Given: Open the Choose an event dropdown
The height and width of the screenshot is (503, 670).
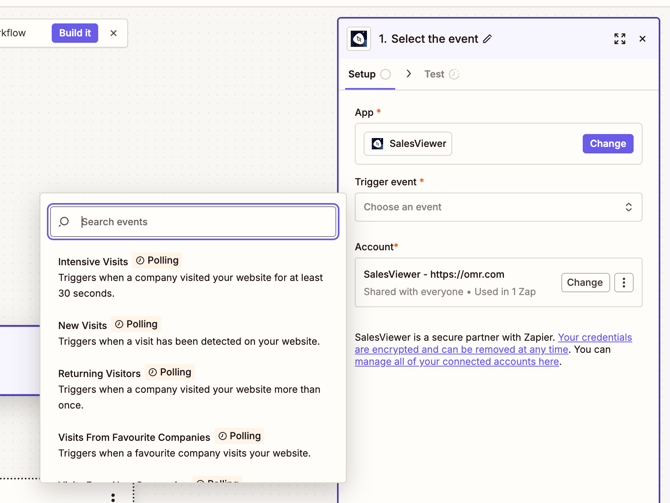Looking at the screenshot, I should (498, 207).
